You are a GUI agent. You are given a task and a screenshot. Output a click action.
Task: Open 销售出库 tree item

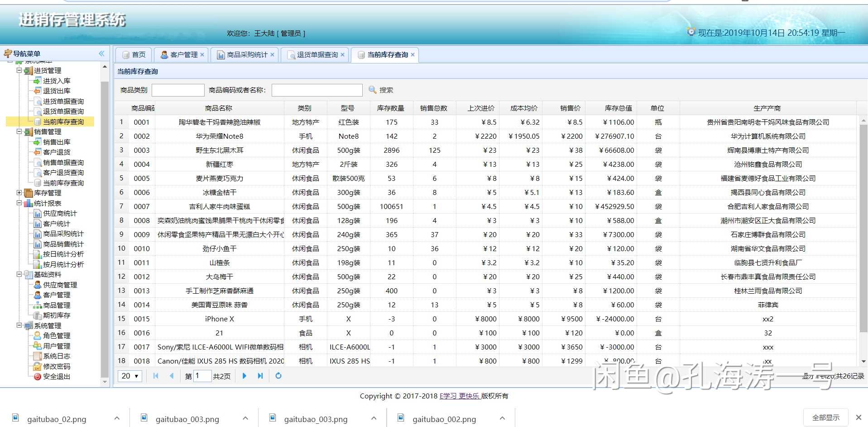click(x=57, y=142)
